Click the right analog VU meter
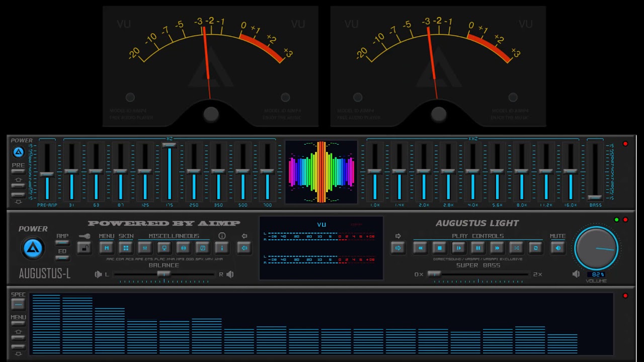Screen dimensions: 644x362 point(438,66)
